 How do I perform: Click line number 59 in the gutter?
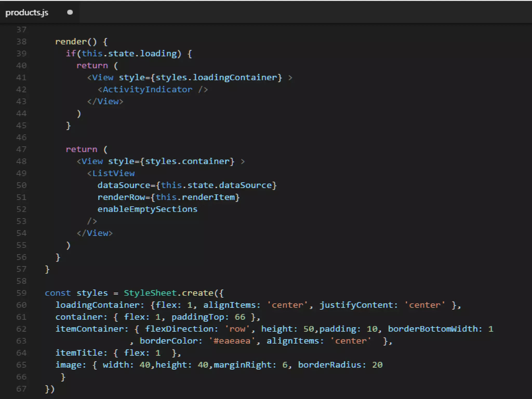tap(21, 293)
